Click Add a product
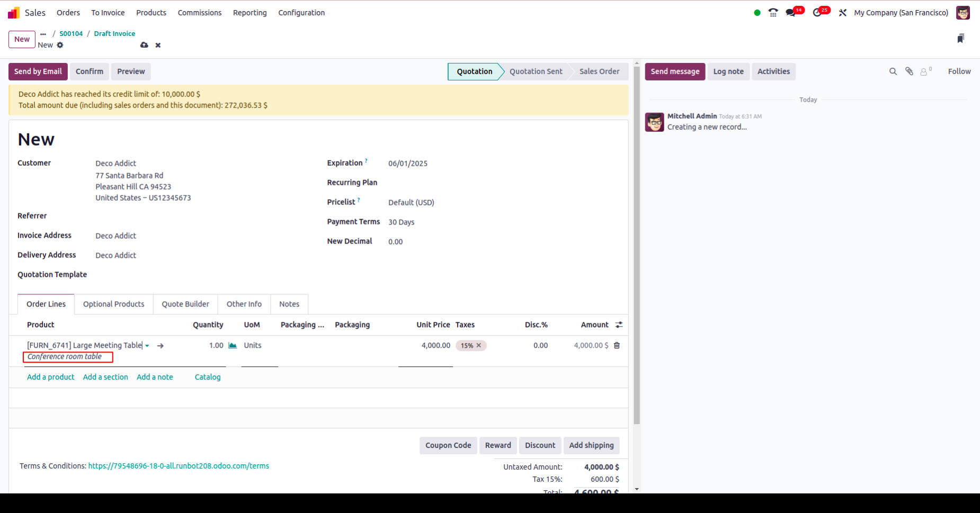980x513 pixels. click(51, 377)
